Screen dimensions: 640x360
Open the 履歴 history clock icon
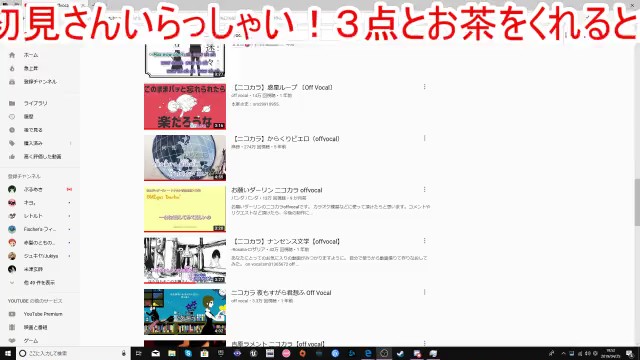pos(12,117)
